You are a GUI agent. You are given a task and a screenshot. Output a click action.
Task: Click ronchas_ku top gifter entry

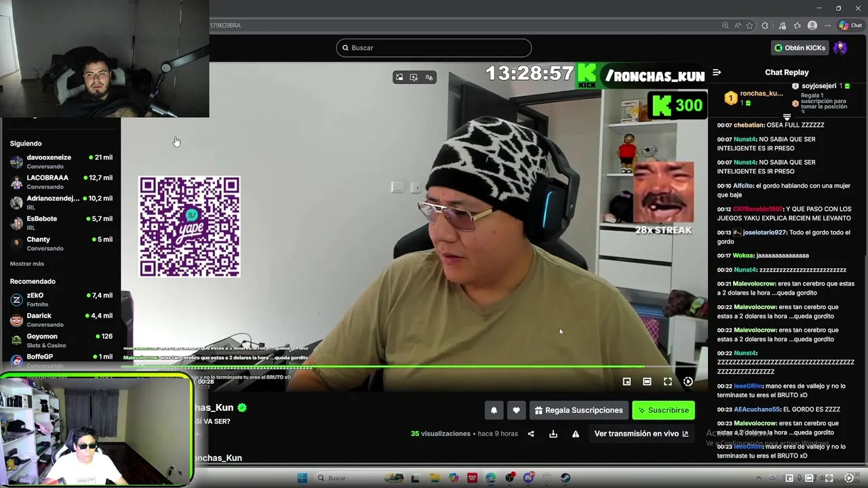pyautogui.click(x=753, y=98)
